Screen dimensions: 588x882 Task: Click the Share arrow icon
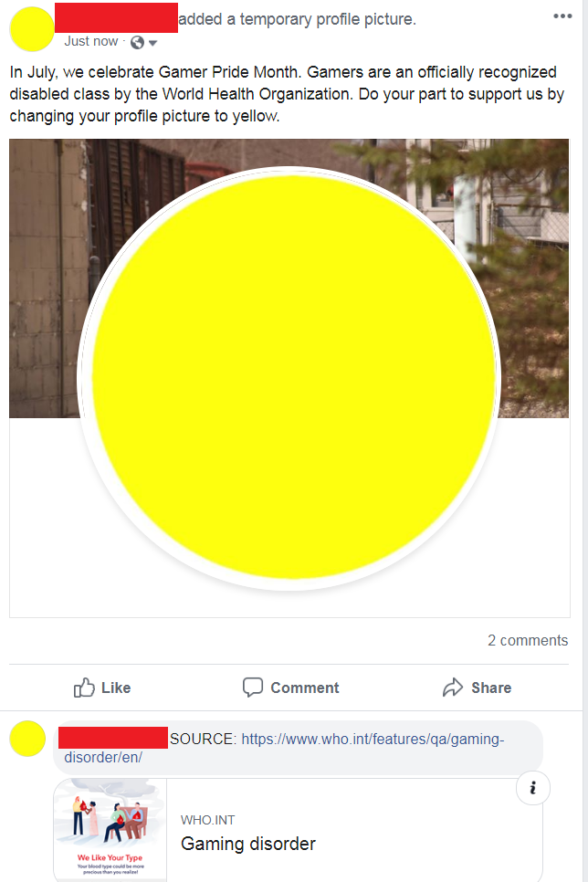(452, 688)
